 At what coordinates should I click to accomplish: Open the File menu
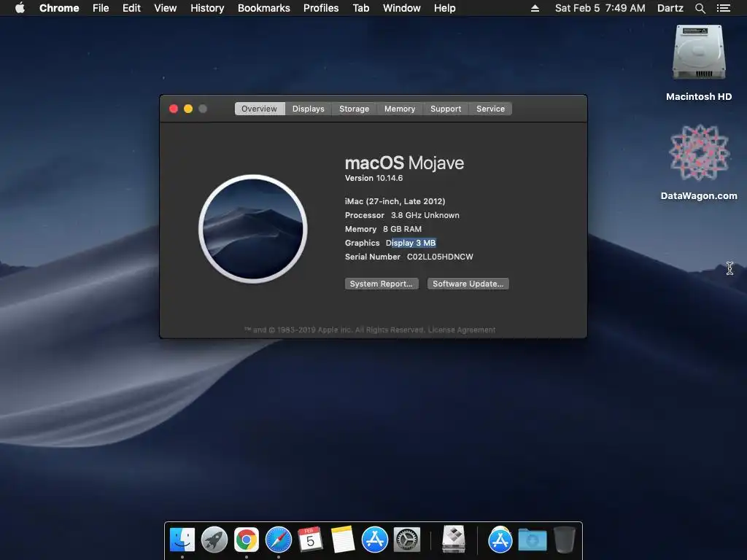[101, 8]
